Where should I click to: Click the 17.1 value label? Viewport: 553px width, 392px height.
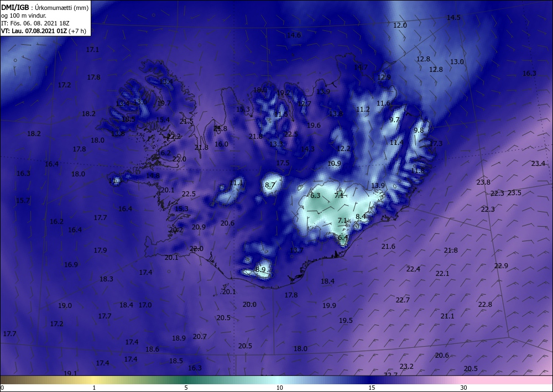click(x=92, y=49)
